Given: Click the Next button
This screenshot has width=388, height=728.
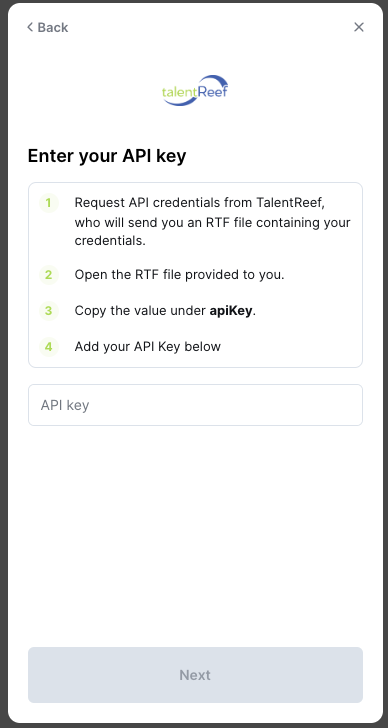Looking at the screenshot, I should point(195,675).
